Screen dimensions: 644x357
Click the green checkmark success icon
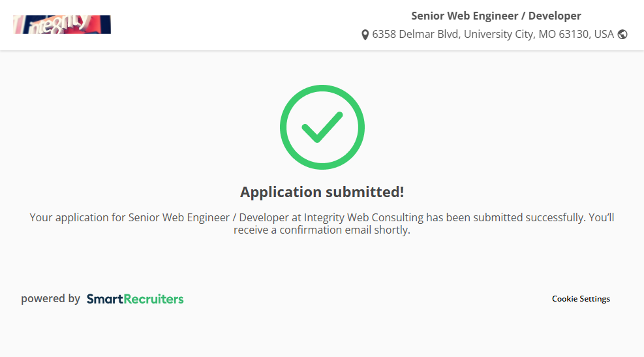coord(322,127)
